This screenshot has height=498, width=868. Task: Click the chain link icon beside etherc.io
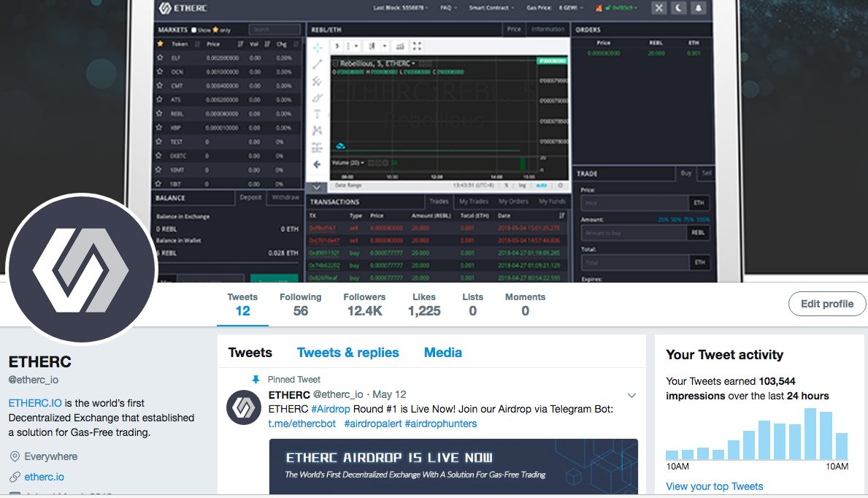[15, 477]
